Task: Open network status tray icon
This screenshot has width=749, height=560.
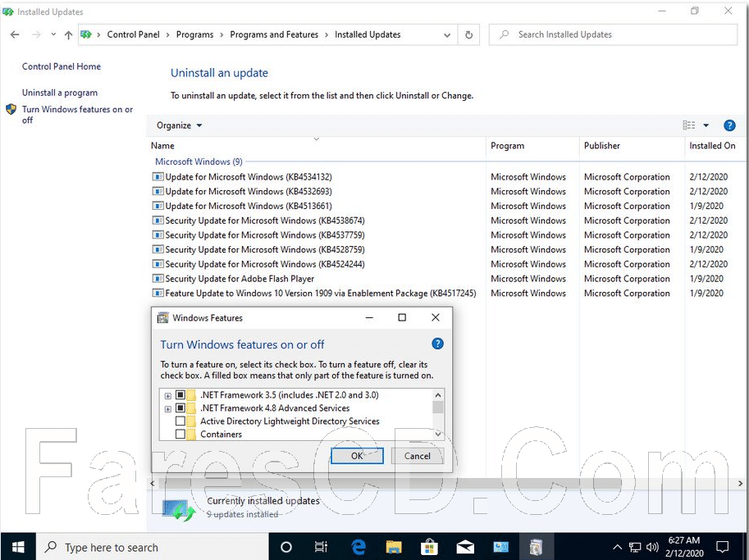Action: [635, 547]
